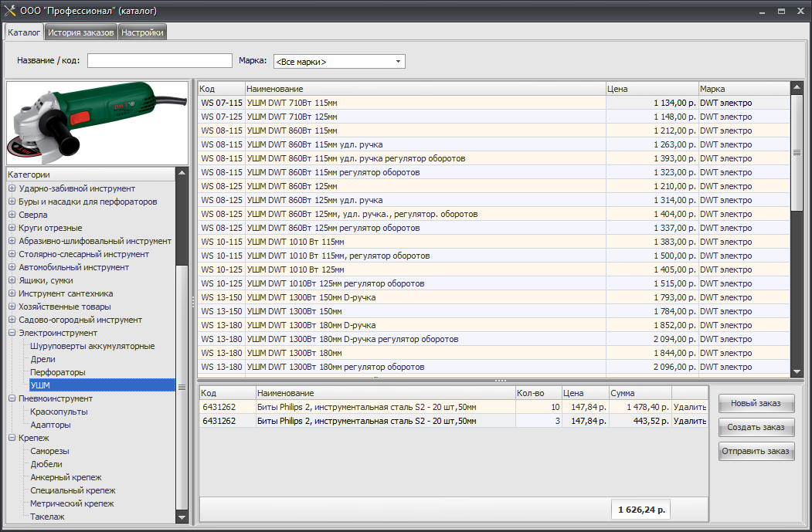Select УШМ DWT 710Вт 125мм row

click(494, 117)
